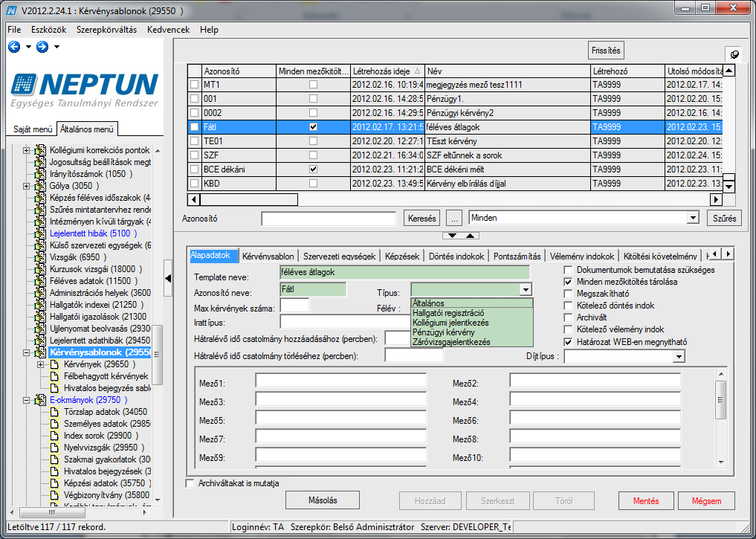
Task: Click the up triangle on the panel splitter
Action: pyautogui.click(x=470, y=236)
